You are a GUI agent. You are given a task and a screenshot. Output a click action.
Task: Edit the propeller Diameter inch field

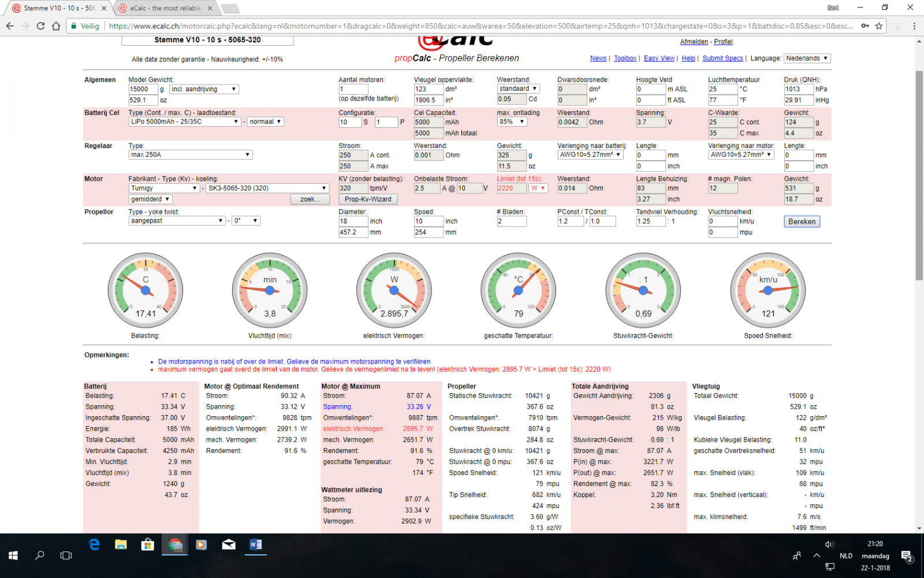pos(353,221)
